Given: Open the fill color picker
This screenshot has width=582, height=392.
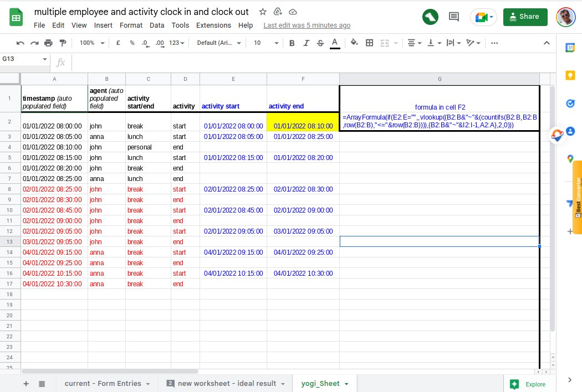Looking at the screenshot, I should point(354,43).
